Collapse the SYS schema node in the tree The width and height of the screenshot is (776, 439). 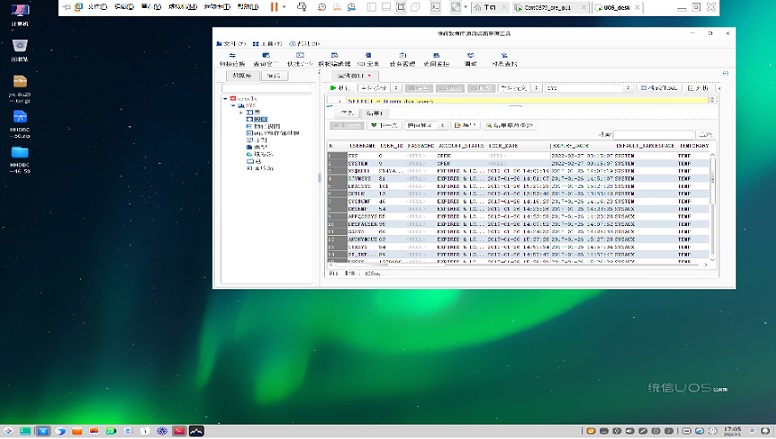(x=233, y=105)
